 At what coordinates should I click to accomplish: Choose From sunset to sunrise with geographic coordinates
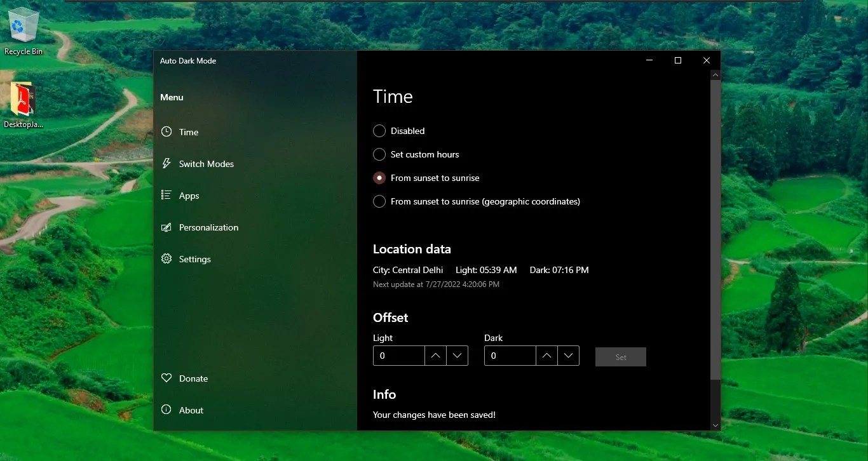[x=379, y=201]
